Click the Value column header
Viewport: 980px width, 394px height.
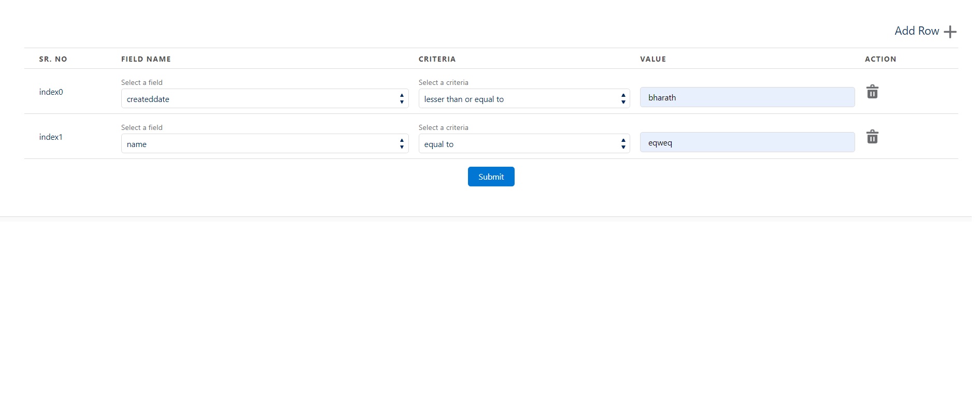(653, 59)
